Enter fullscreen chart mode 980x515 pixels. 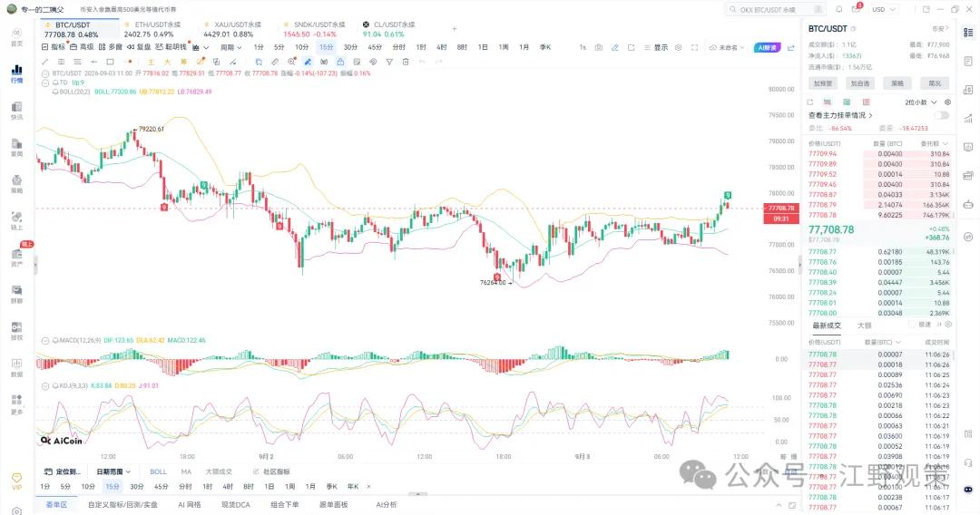tap(694, 47)
